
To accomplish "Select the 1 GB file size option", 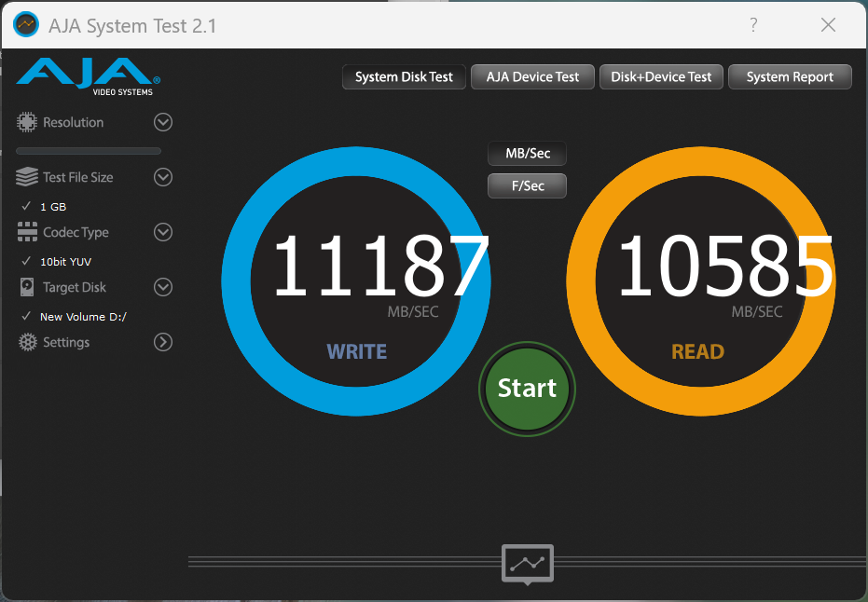I will [53, 207].
